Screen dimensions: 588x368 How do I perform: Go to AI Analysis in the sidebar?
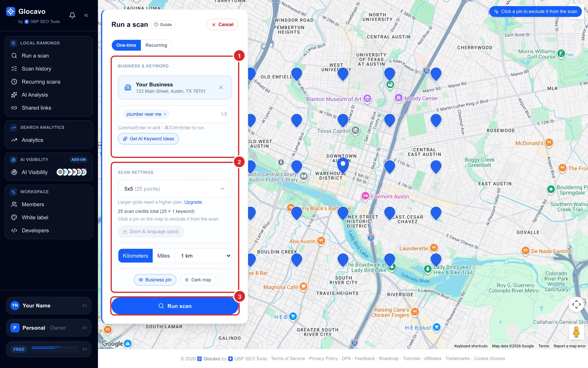[35, 95]
